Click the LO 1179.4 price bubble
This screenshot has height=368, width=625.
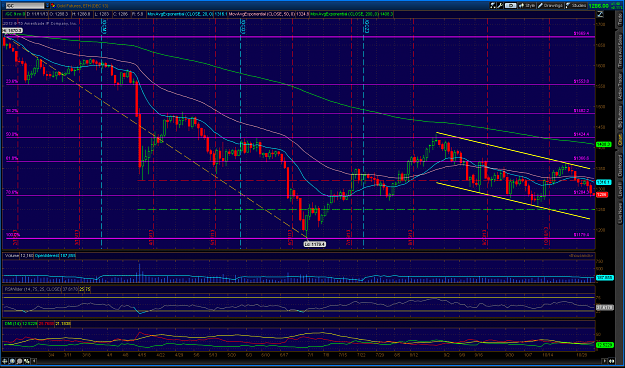coord(315,244)
